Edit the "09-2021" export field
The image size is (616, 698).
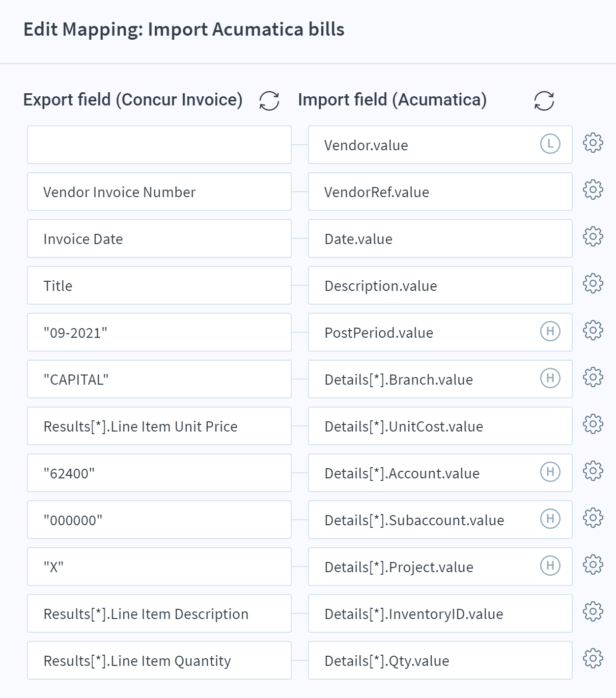(159, 332)
